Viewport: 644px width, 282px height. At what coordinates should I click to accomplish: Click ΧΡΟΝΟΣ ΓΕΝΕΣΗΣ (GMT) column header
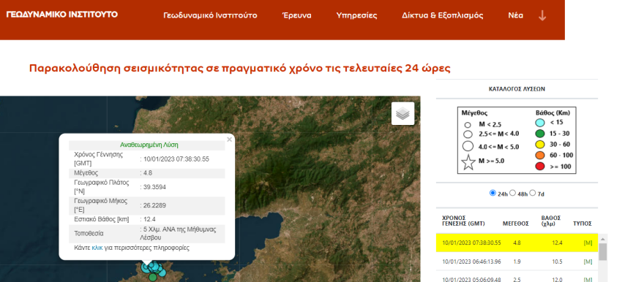point(463,221)
